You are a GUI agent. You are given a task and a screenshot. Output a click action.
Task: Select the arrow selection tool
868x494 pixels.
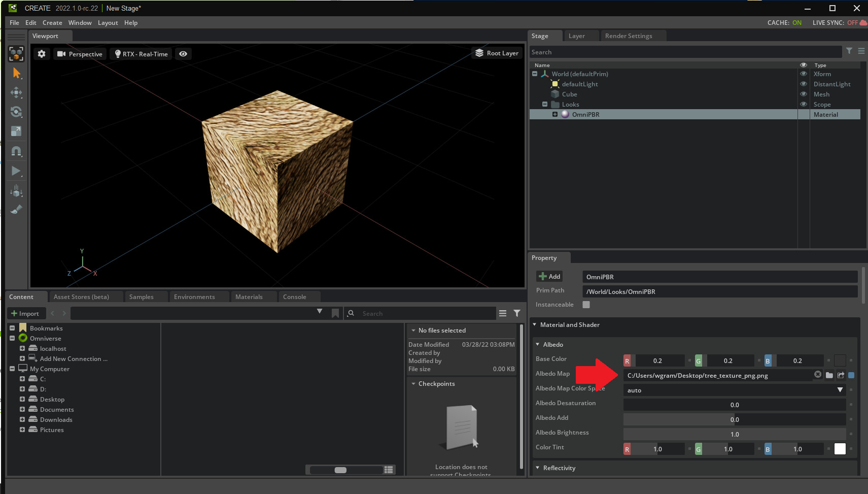[16, 73]
